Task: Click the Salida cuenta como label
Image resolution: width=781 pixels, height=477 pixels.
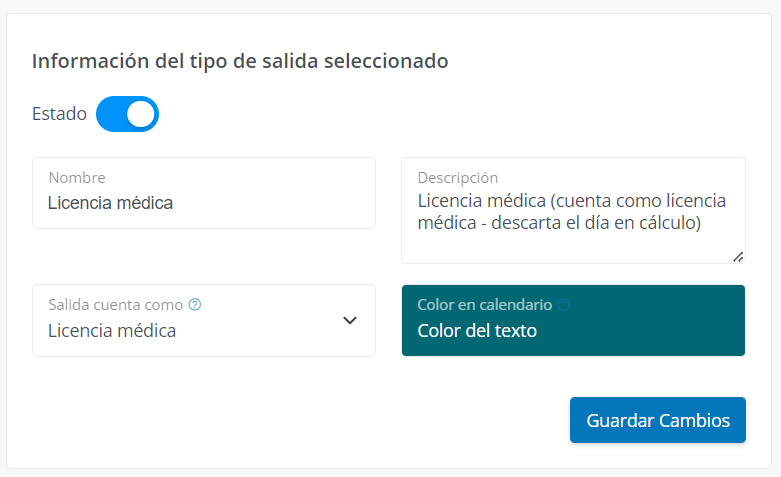Action: 116,305
